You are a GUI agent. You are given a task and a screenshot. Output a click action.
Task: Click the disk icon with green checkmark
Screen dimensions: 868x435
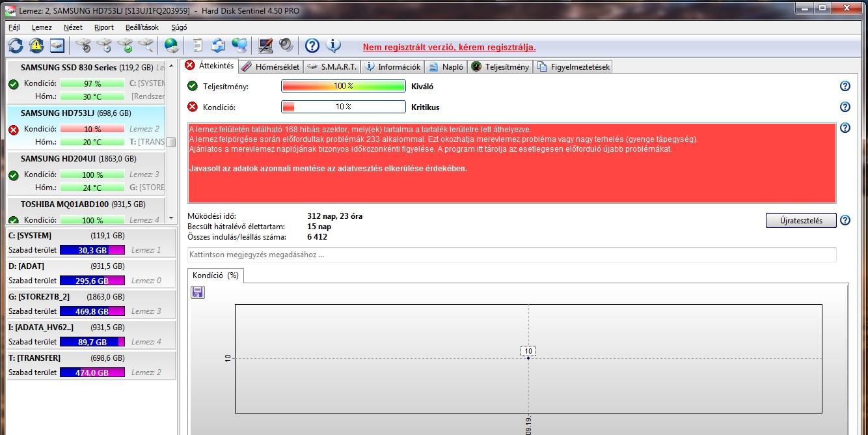[x=126, y=46]
